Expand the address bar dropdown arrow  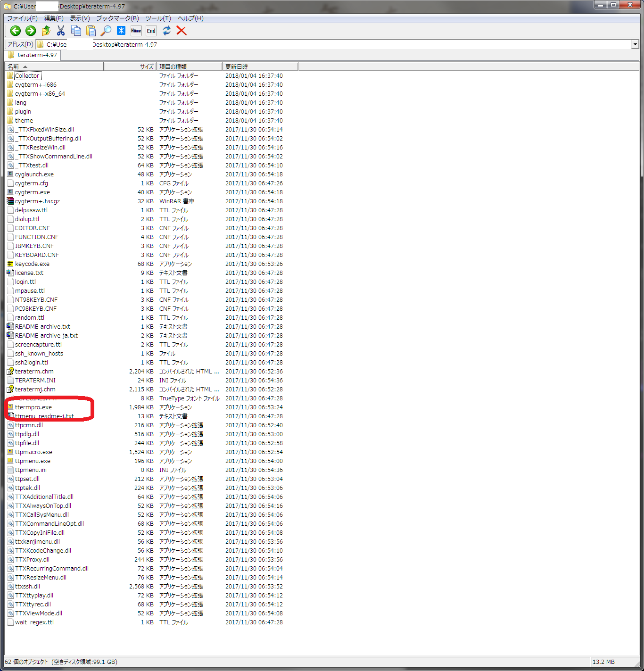[x=635, y=44]
